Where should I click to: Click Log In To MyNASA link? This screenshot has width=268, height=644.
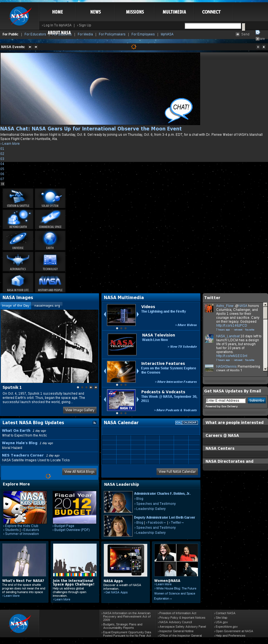(57, 25)
